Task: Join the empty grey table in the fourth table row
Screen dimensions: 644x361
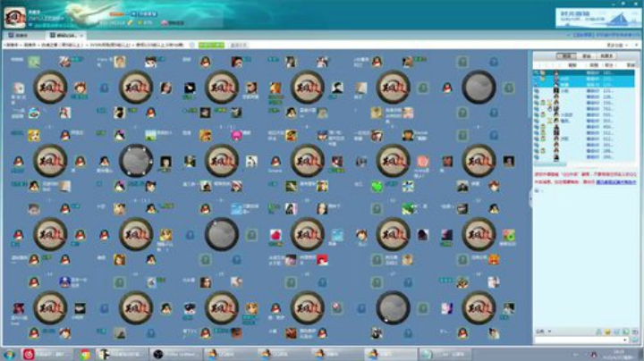Action: point(393,307)
